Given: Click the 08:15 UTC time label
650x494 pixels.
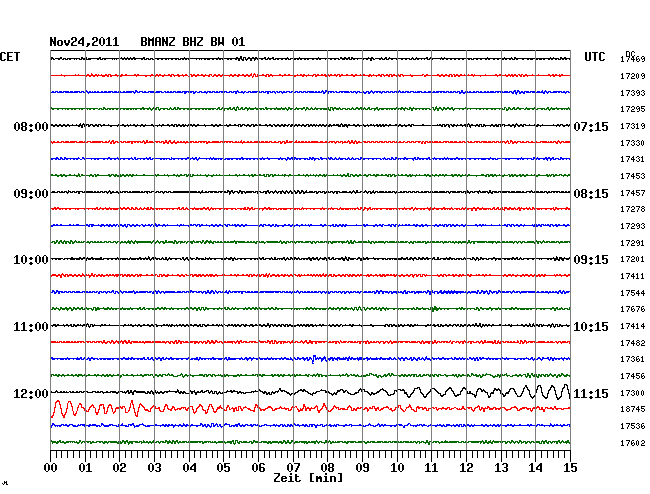Looking at the screenshot, I should click(591, 194).
